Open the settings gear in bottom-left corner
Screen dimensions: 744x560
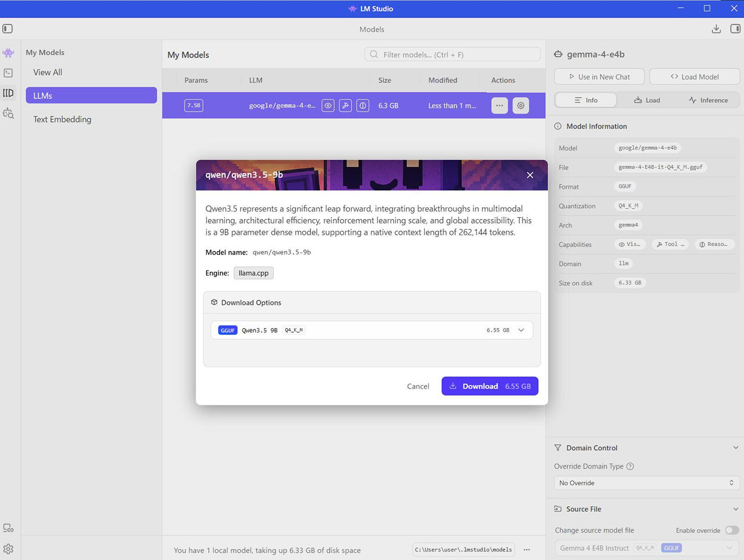pyautogui.click(x=8, y=549)
